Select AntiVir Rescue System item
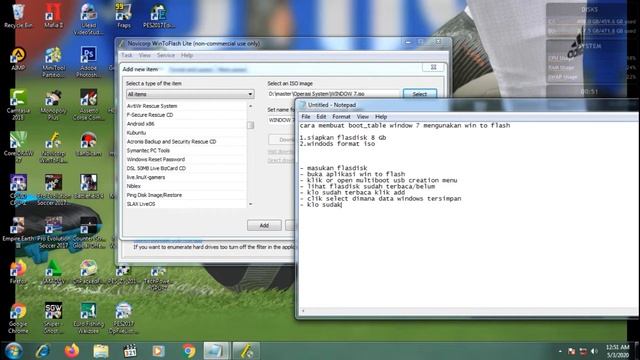 pos(186,106)
